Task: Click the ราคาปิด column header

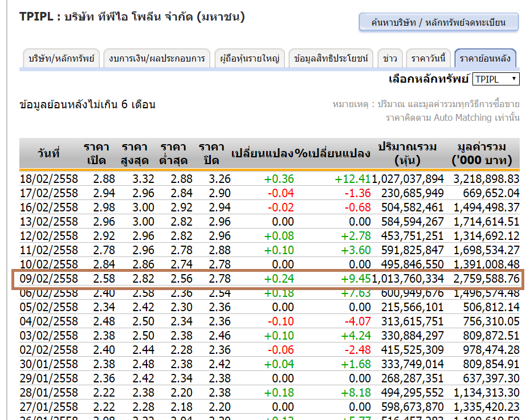Action: pos(211,153)
